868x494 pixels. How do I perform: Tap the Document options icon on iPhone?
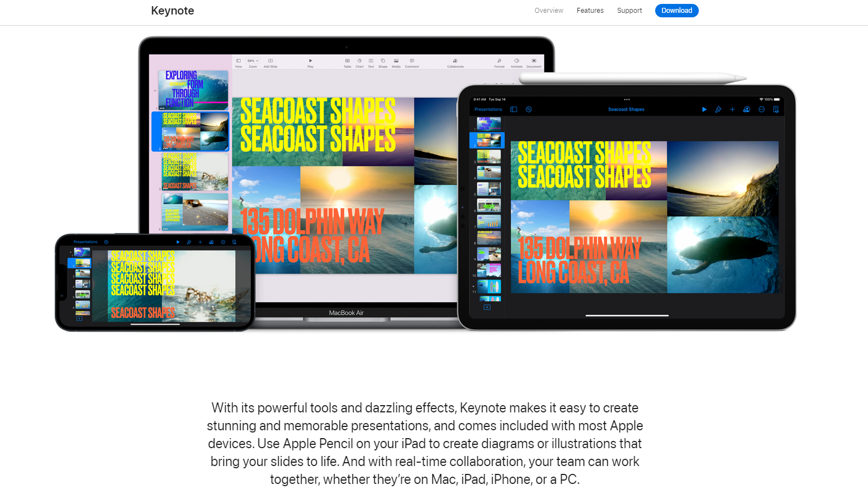[234, 242]
